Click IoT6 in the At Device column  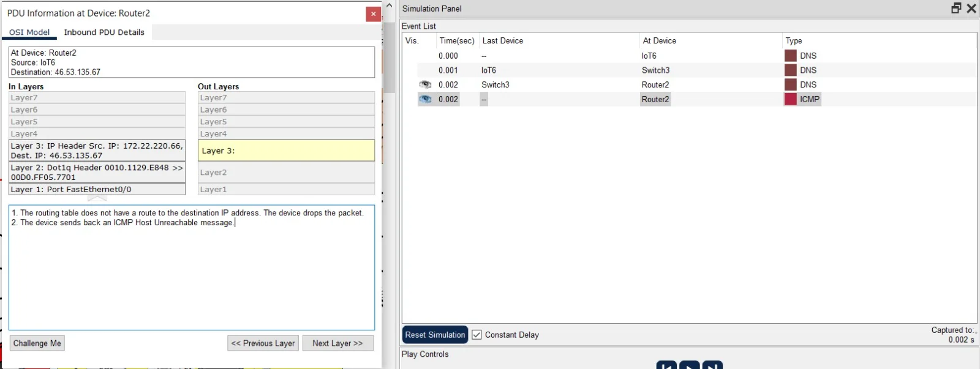(x=649, y=56)
